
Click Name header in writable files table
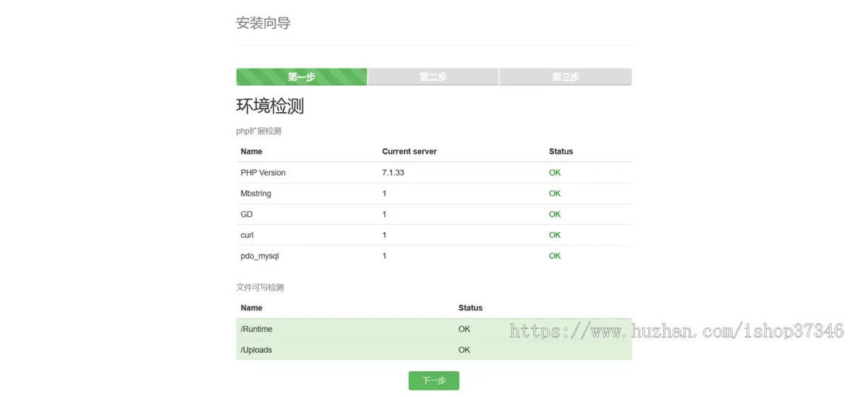pyautogui.click(x=252, y=307)
